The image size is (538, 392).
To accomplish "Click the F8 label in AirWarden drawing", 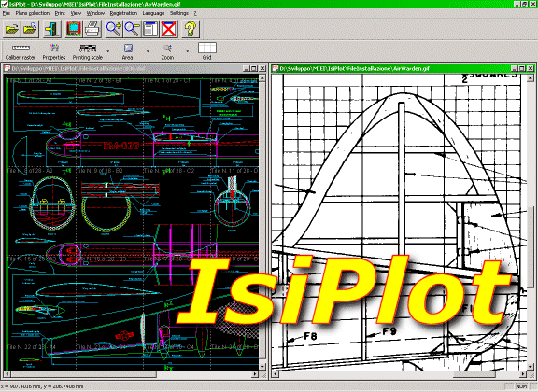I will pyautogui.click(x=311, y=336).
